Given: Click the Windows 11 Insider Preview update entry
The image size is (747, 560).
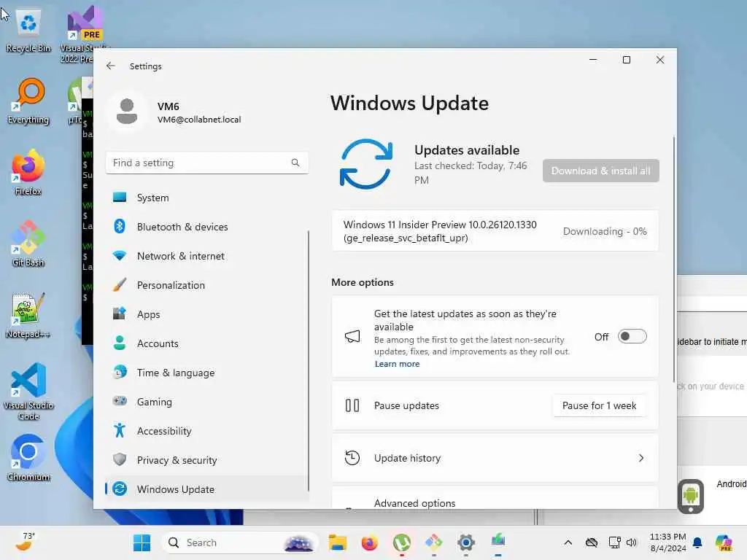Looking at the screenshot, I should point(495,231).
